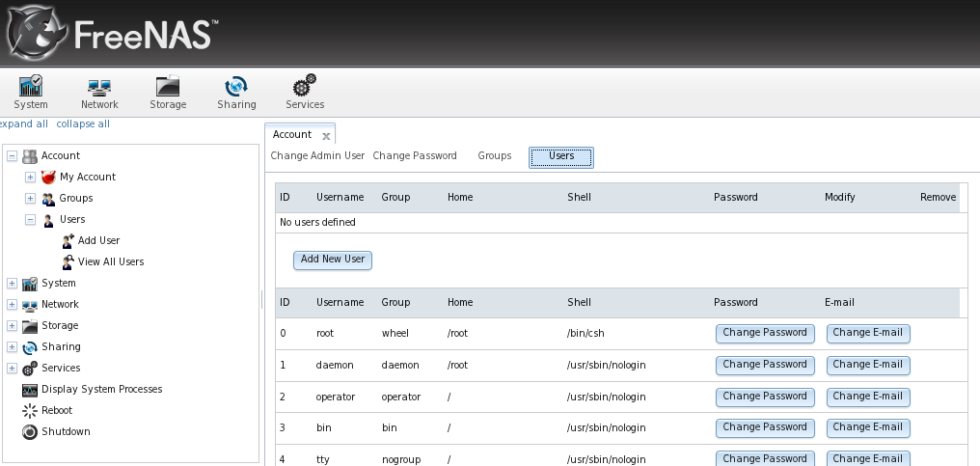980x466 pixels.
Task: Click the 'nogroup' group cell
Action: 401,460
